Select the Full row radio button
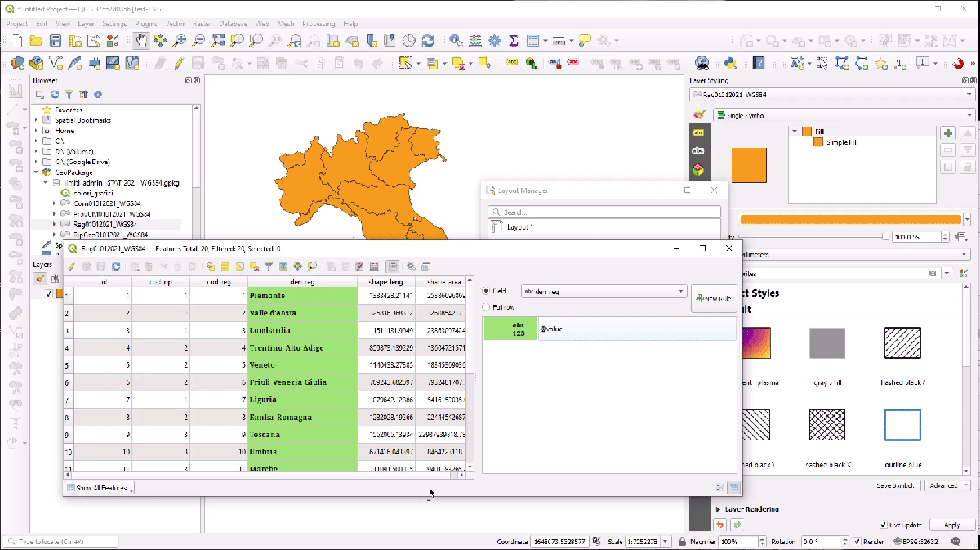This screenshot has height=550, width=980. 487,307
